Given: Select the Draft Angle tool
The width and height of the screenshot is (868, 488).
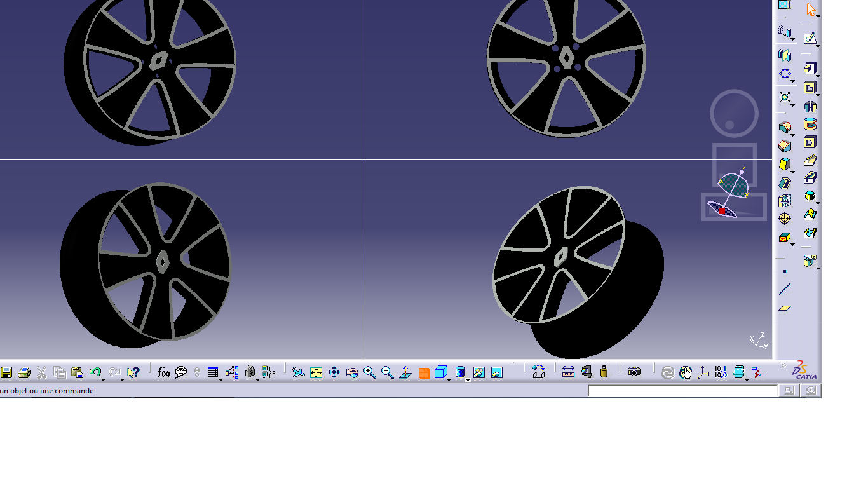Looking at the screenshot, I should point(785,164).
